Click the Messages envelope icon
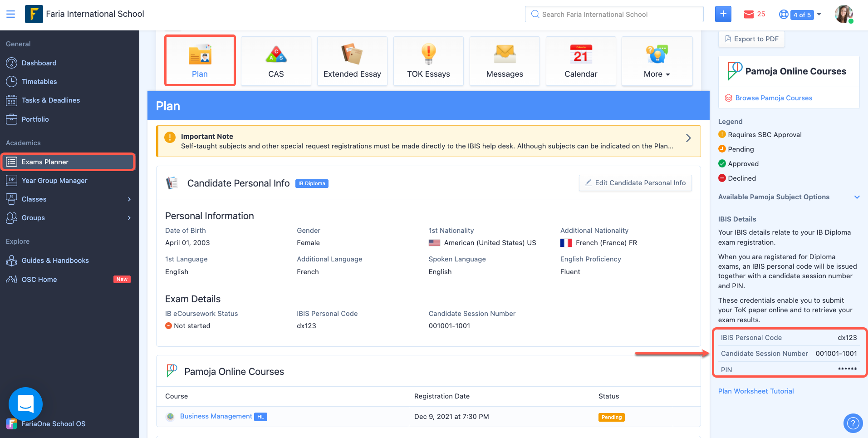The image size is (868, 438). point(505,54)
